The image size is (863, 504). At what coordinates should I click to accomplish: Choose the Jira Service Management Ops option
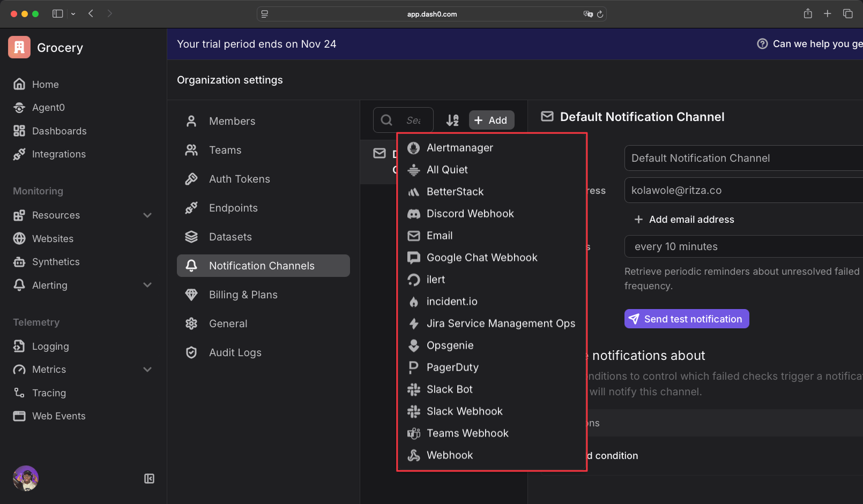501,323
